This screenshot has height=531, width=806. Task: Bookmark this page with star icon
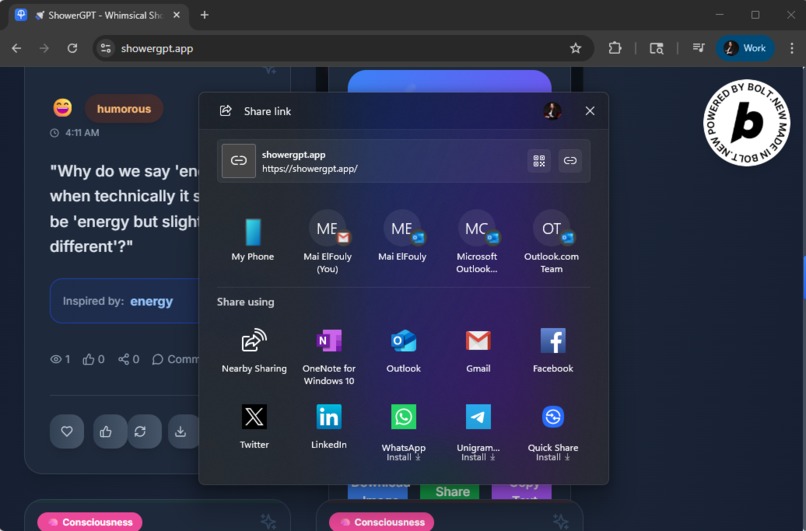pos(575,48)
